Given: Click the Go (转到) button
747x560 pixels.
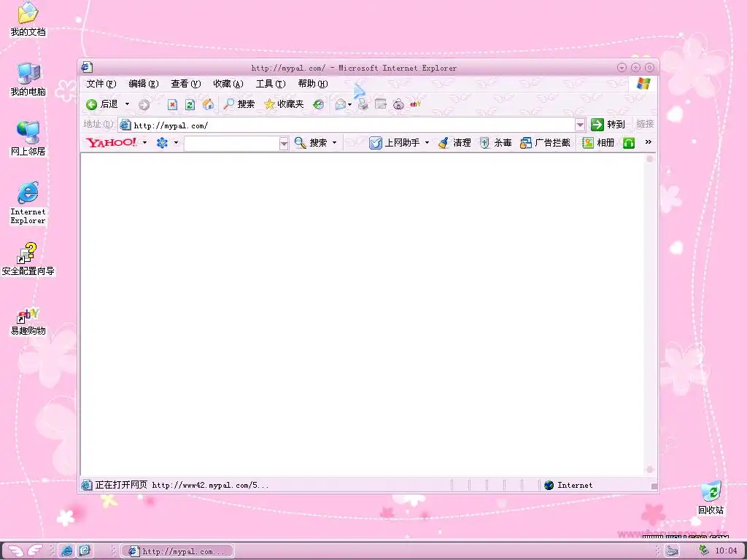Looking at the screenshot, I should click(x=608, y=124).
